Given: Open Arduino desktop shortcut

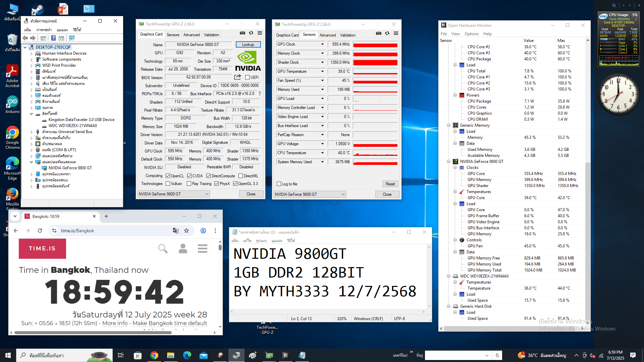Looking at the screenshot, I should pos(12,105).
